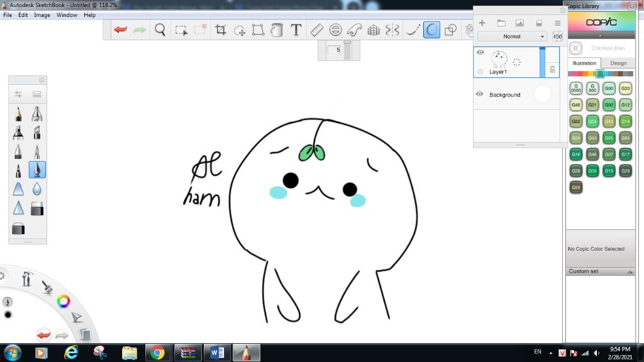Toggle the highlighted Predictive Stroke tool
This screenshot has width=644, height=362.
tap(431, 30)
